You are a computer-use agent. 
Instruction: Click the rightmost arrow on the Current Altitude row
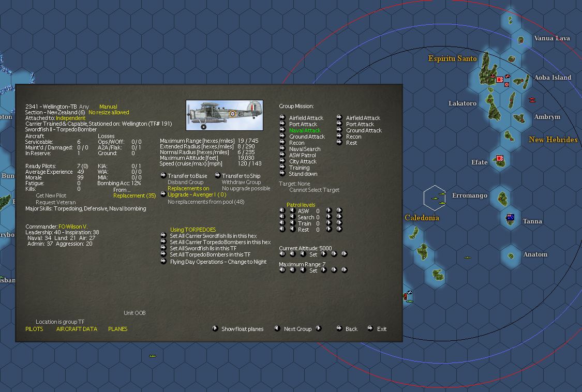pyautogui.click(x=344, y=254)
